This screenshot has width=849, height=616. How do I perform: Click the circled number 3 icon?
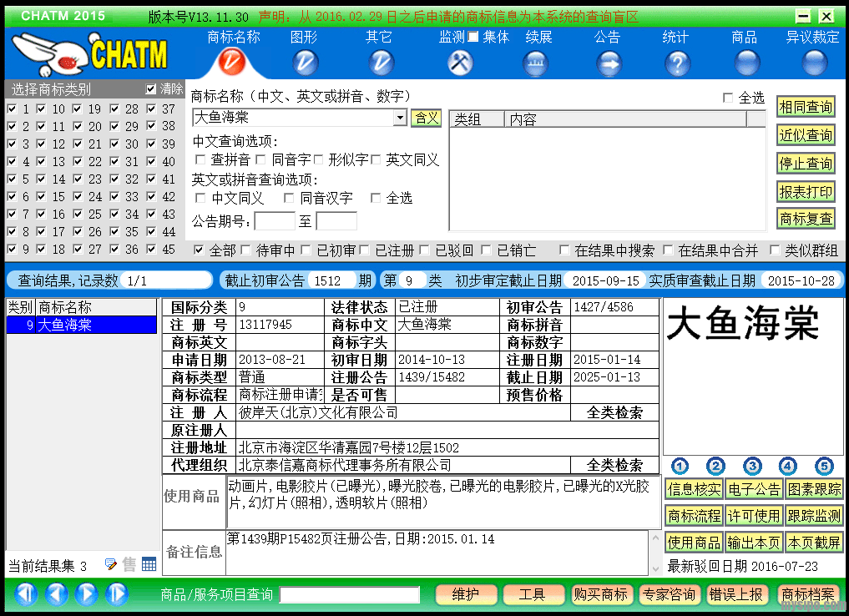point(752,466)
